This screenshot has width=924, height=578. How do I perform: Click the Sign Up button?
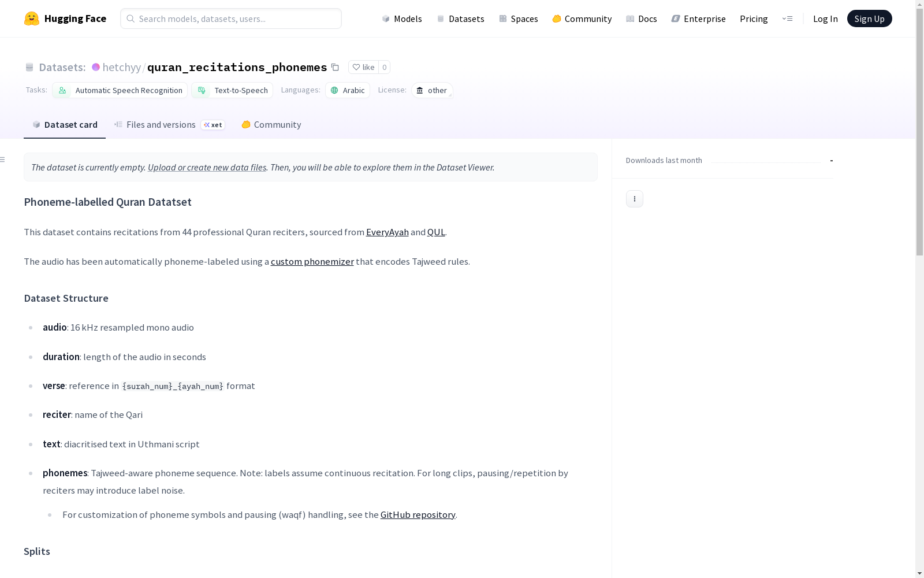[x=869, y=18]
